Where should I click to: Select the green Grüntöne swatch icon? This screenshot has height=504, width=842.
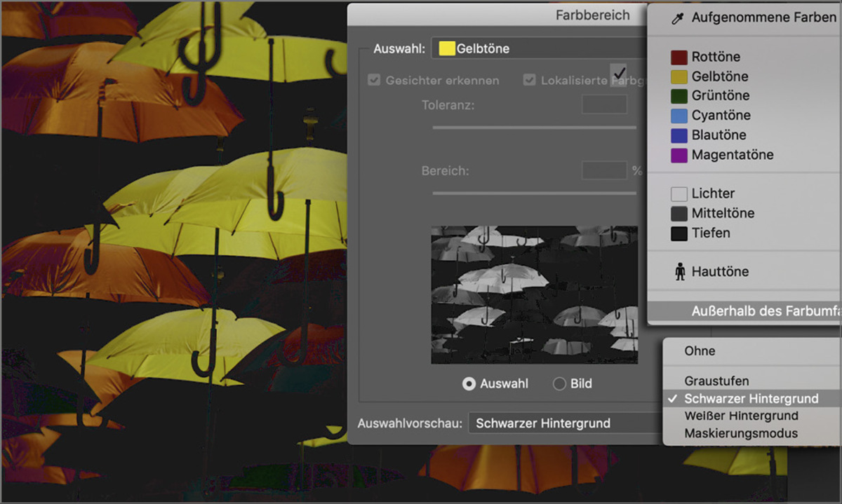point(679,96)
